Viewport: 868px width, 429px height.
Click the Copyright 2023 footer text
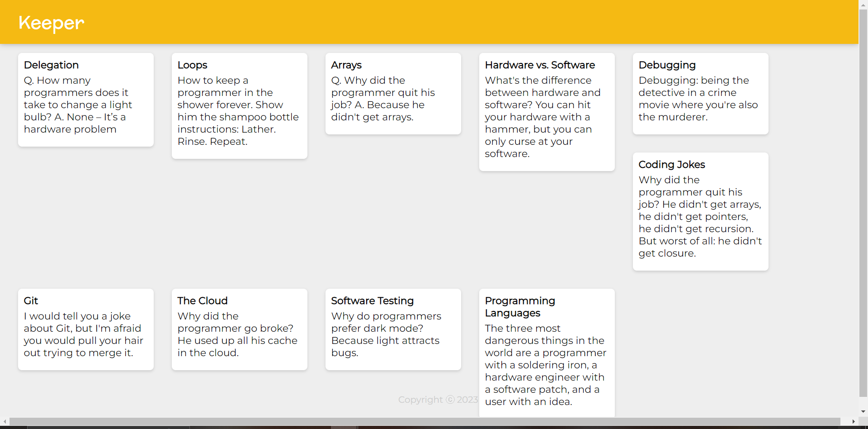(x=438, y=400)
